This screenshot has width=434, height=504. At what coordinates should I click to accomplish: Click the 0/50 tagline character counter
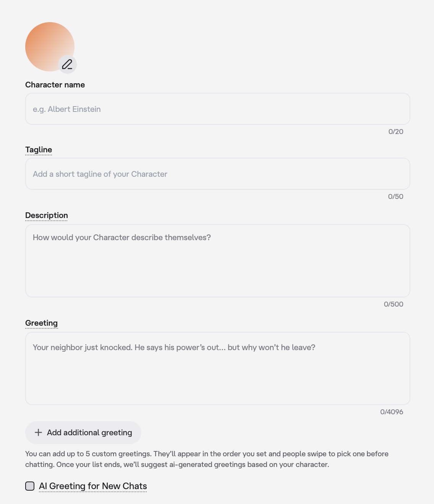(x=395, y=197)
